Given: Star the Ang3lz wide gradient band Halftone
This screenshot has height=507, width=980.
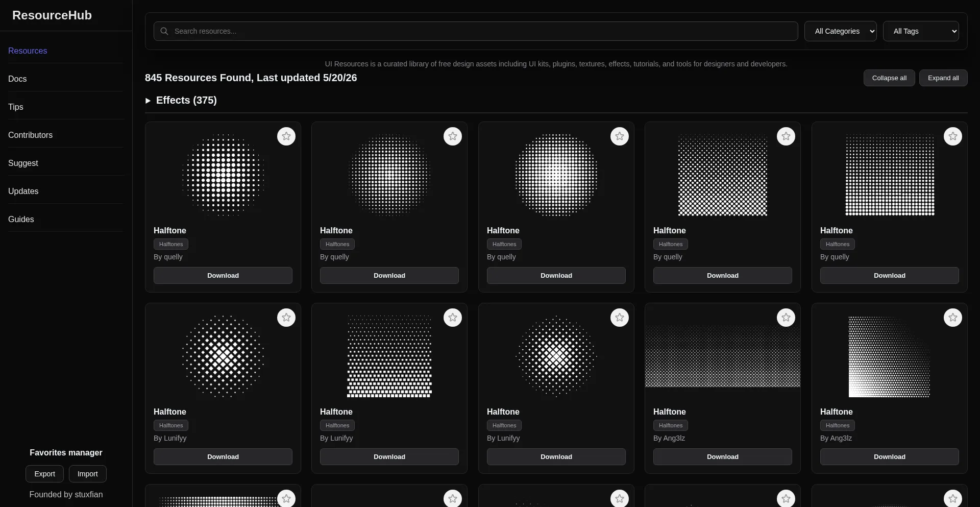Looking at the screenshot, I should pos(786,318).
